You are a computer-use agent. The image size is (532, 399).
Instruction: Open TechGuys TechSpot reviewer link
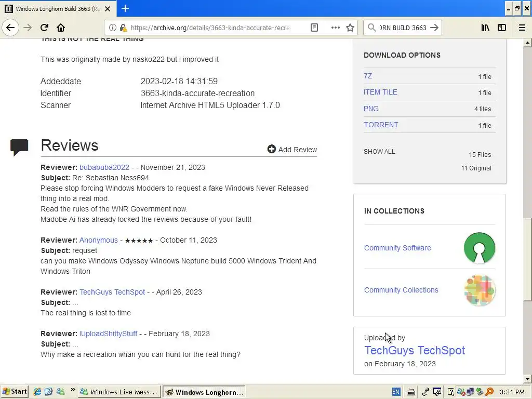pos(112,292)
